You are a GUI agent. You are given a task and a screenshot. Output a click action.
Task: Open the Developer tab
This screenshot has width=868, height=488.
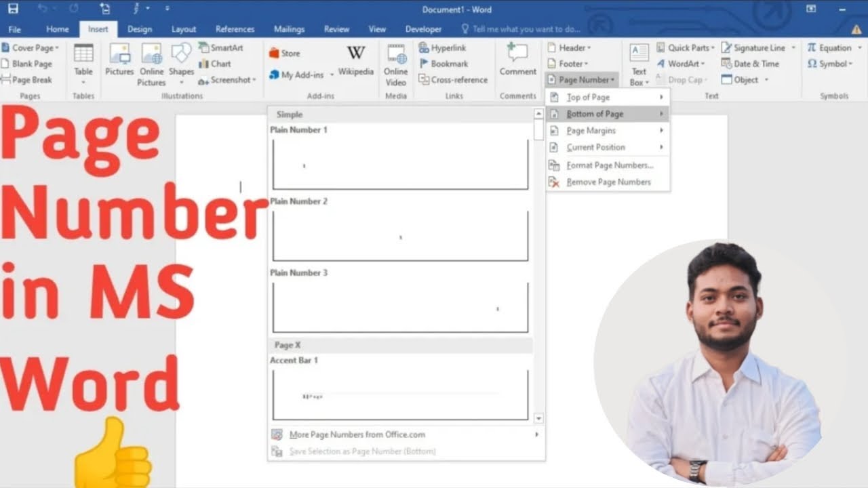pyautogui.click(x=423, y=29)
